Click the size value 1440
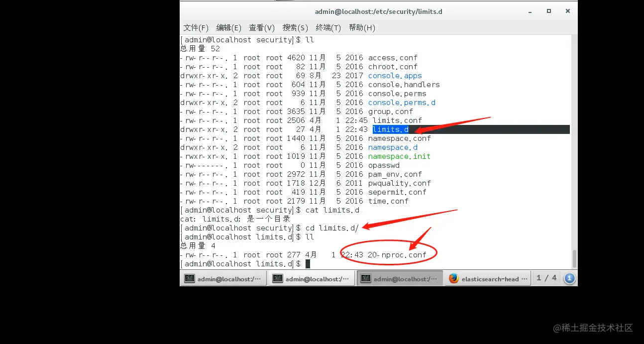 click(296, 138)
